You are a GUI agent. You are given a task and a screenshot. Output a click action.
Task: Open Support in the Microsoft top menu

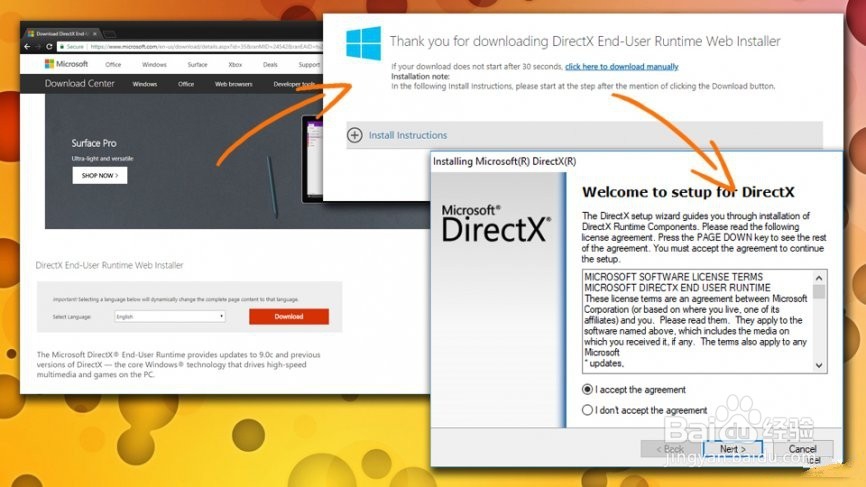309,65
